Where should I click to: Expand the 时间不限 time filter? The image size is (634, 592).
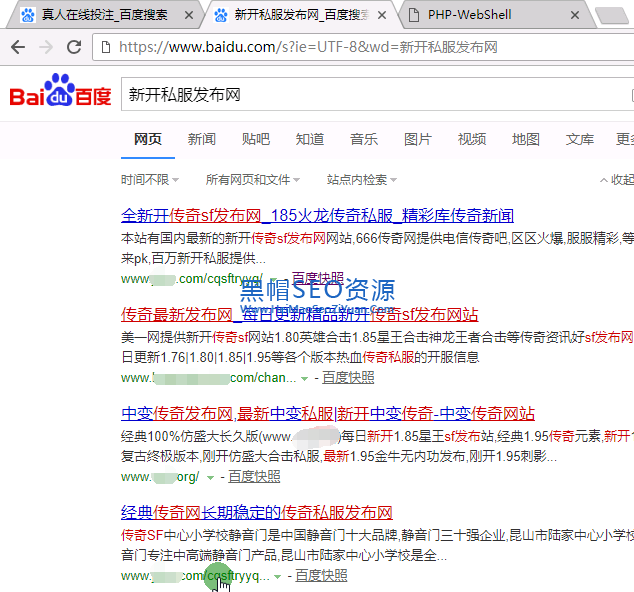click(x=150, y=180)
